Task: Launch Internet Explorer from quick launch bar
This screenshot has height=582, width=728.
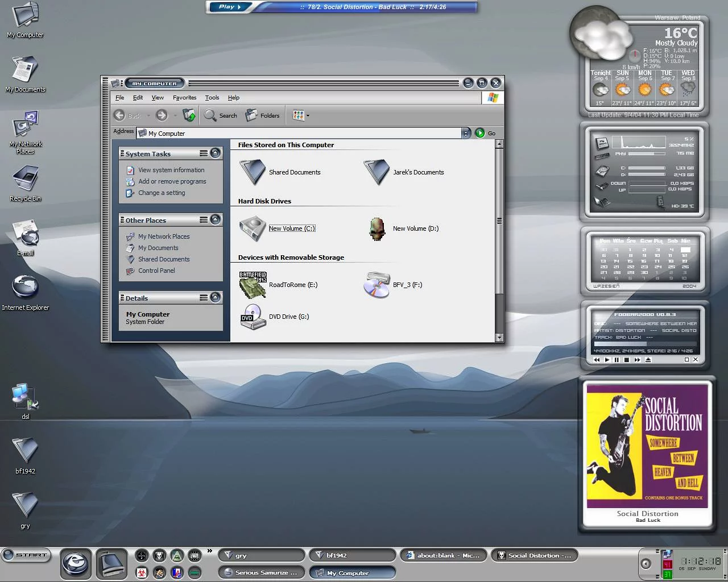Action: 76,564
